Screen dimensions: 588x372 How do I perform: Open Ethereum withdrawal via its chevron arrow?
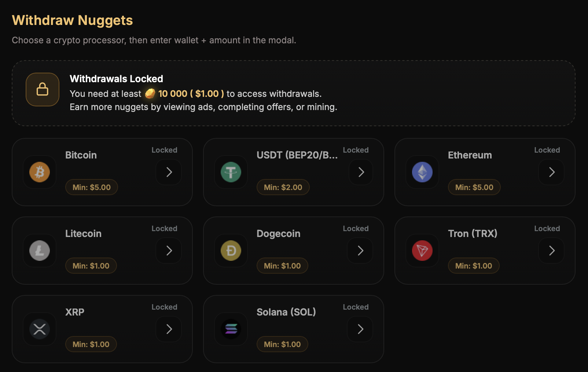coord(551,172)
